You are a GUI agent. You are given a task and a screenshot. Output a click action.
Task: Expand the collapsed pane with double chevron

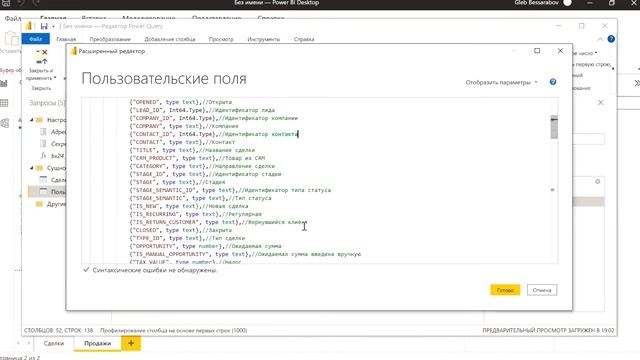(637, 83)
